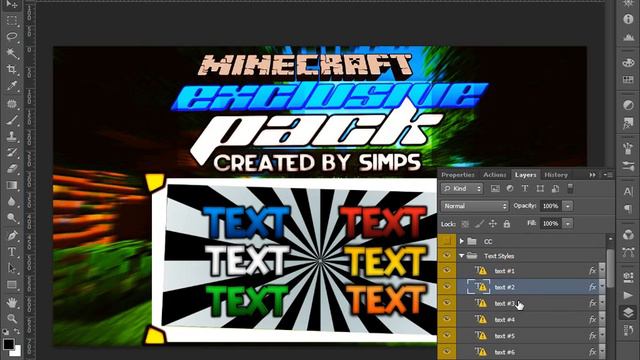Viewport: 640px width, 360px height.
Task: Open the Character panel icon
Action: (628, 191)
